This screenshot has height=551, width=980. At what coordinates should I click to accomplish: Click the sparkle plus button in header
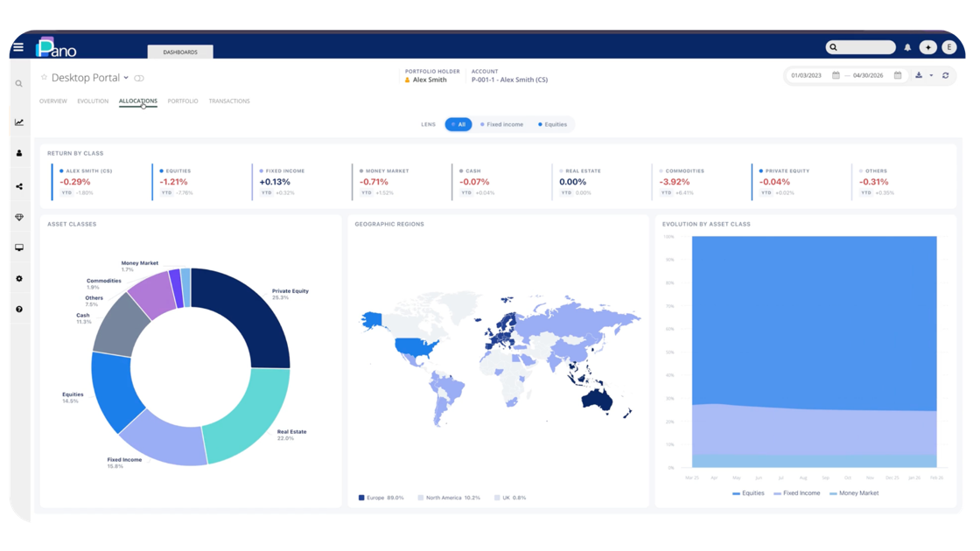pos(928,47)
